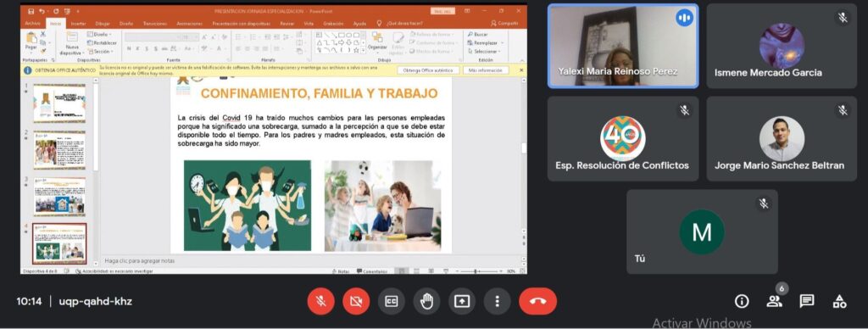The height and width of the screenshot is (329, 868).
Task: Open the Insertar ribbon tab
Action: [78, 24]
